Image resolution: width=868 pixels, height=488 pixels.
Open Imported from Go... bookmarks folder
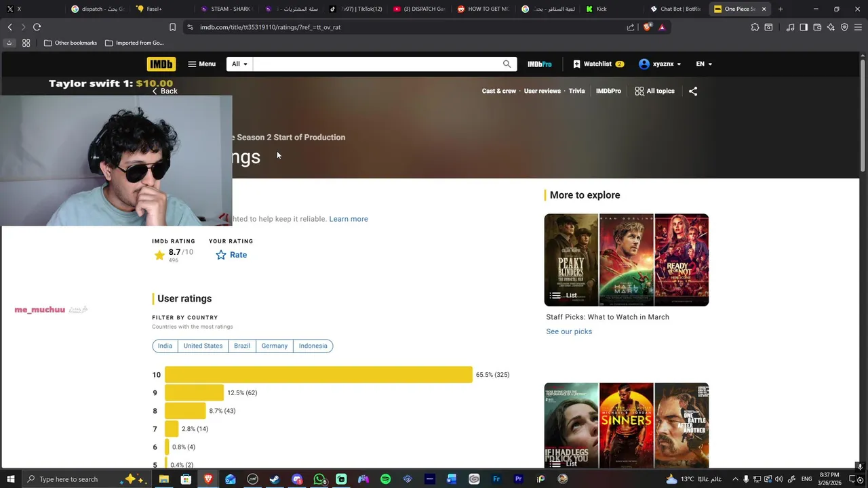pos(134,43)
